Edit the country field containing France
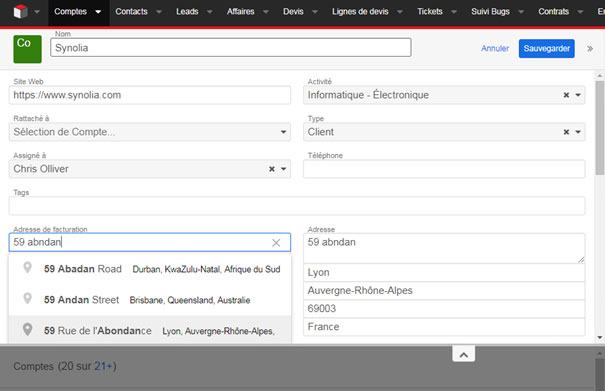 [444, 327]
